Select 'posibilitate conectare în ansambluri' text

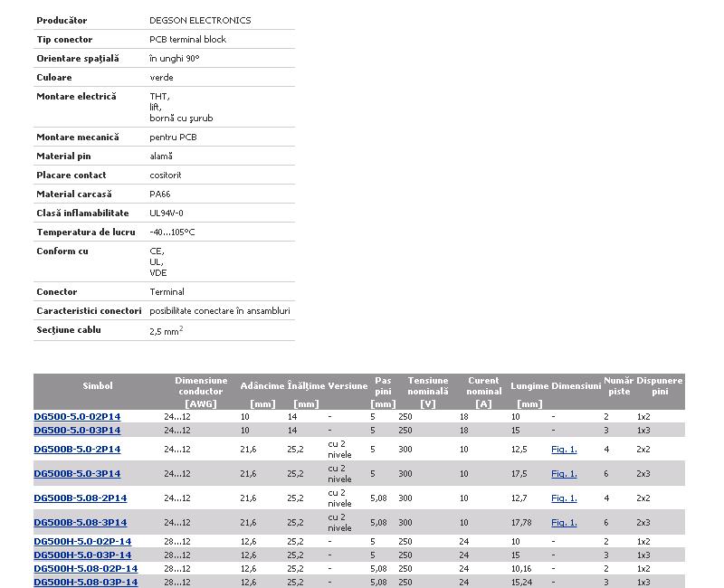coord(220,310)
